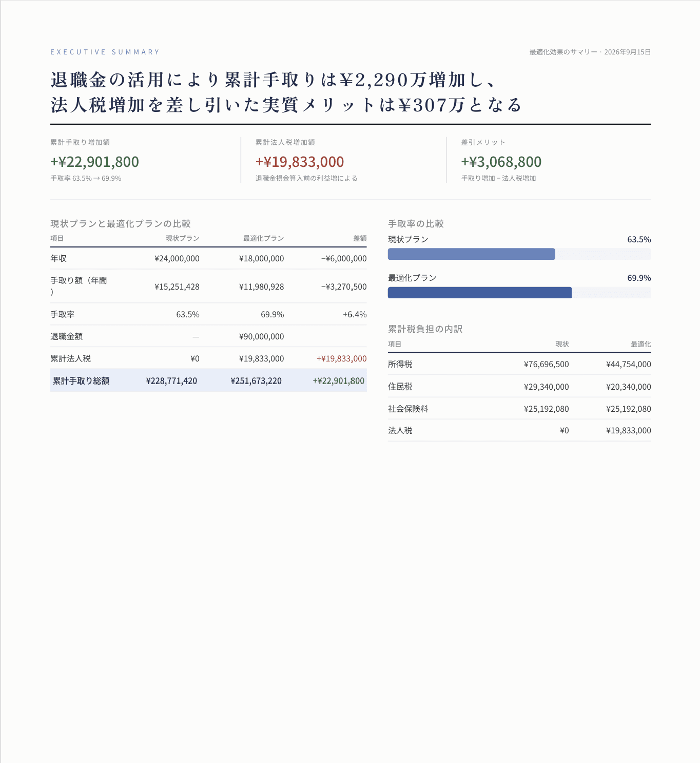Select the +¥22,901,800 summary figure at top
700x763 pixels.
point(95,162)
